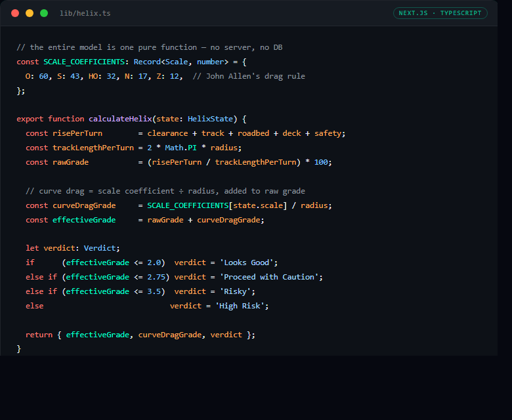Click the 2.0 threshold value
The image size is (512, 420).
click(x=154, y=262)
